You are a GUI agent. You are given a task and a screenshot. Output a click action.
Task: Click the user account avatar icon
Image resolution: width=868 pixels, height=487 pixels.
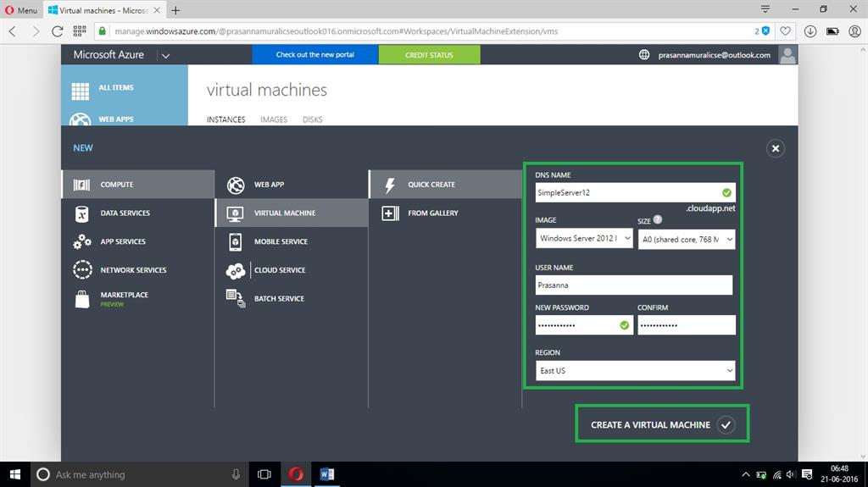tap(787, 55)
